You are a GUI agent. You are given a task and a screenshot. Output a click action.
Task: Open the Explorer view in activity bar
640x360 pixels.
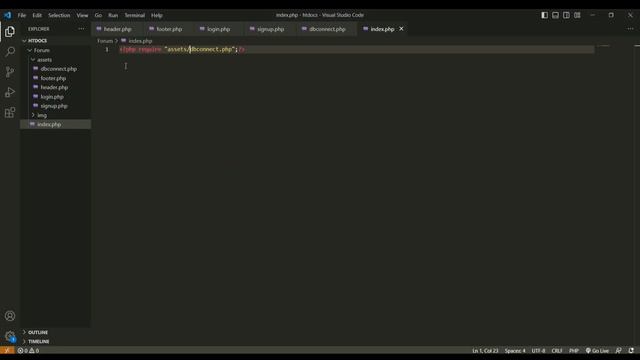coord(10,31)
